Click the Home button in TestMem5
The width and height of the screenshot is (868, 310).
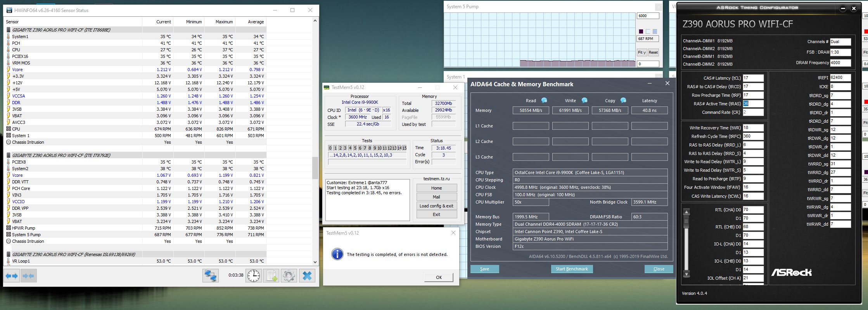click(x=436, y=188)
